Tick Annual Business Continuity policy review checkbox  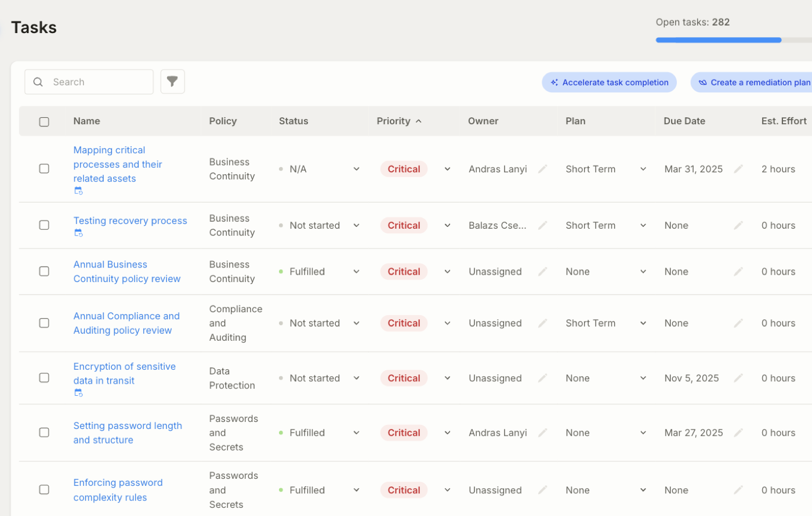pyautogui.click(x=44, y=271)
